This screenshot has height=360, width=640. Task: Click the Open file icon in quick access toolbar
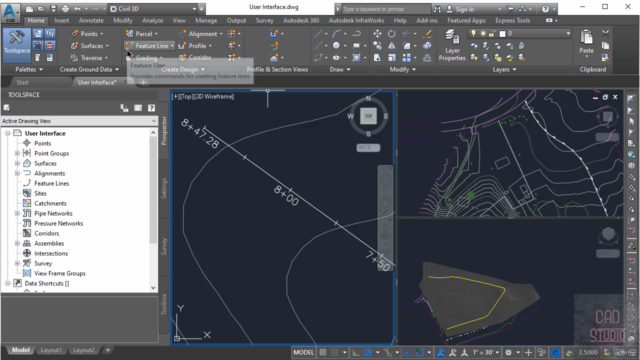pos(41,9)
